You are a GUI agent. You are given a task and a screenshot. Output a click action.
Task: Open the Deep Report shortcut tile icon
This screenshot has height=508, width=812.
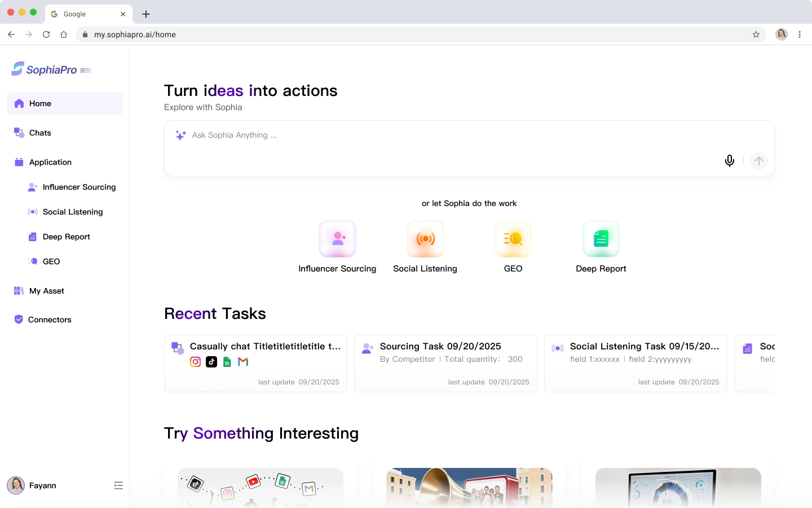click(601, 239)
